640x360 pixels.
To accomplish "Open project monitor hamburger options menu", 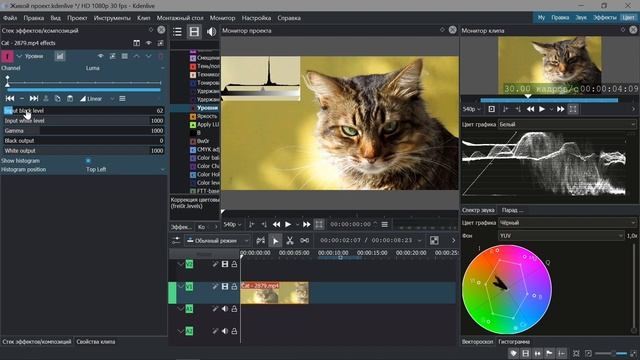I will click(x=384, y=224).
